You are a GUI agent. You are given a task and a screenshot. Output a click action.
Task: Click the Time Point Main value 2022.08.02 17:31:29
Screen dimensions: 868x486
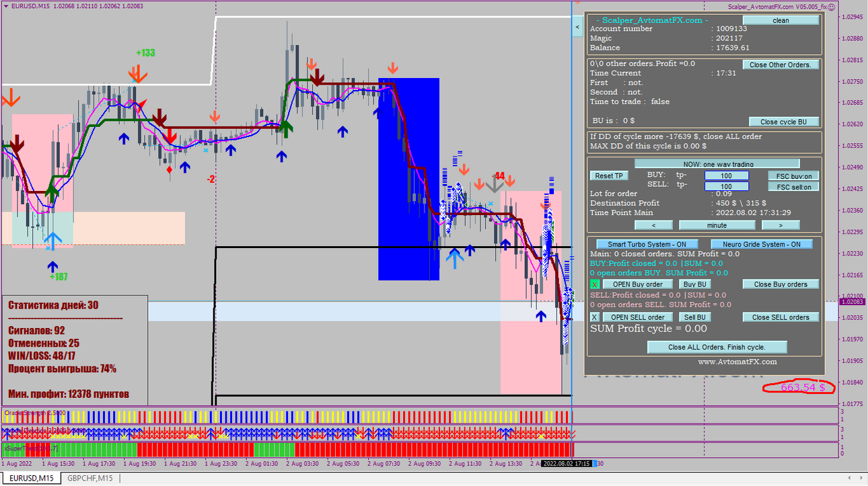(x=753, y=212)
